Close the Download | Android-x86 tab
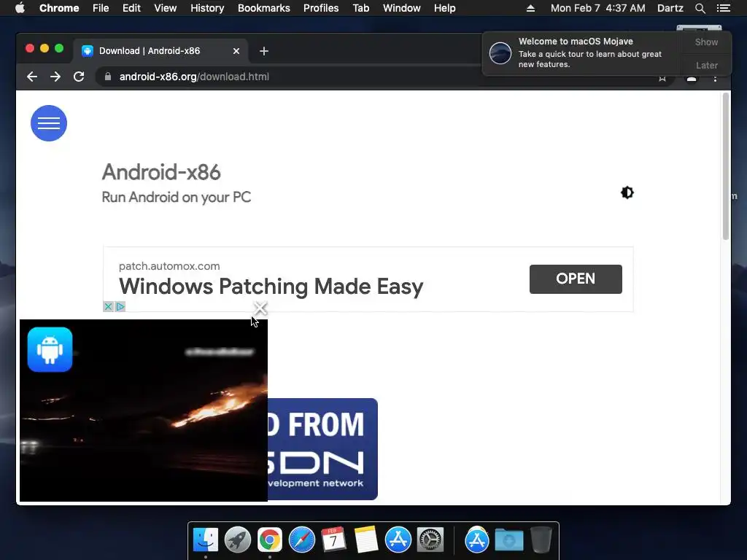The height and width of the screenshot is (560, 747). [236, 51]
